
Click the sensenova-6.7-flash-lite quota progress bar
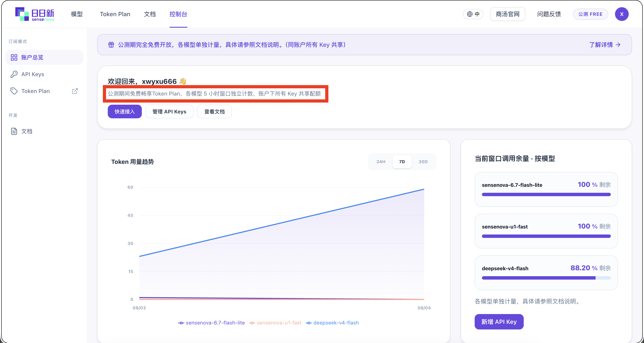pos(546,194)
